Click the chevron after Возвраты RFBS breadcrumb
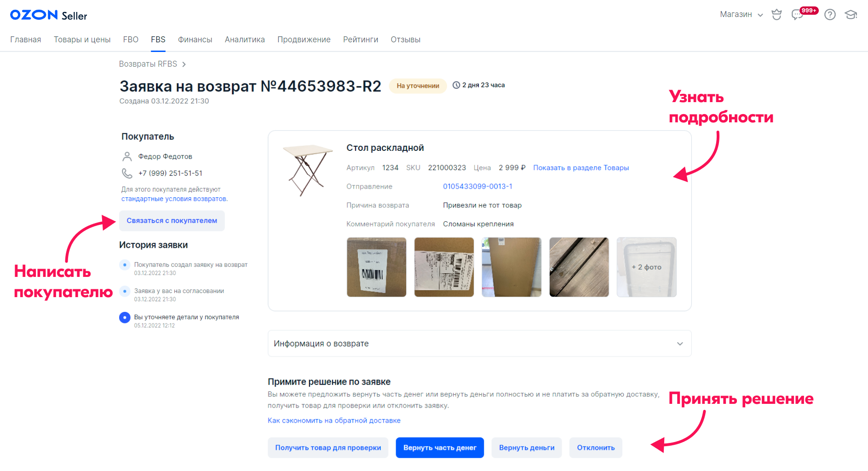This screenshot has width=868, height=471. tap(184, 64)
